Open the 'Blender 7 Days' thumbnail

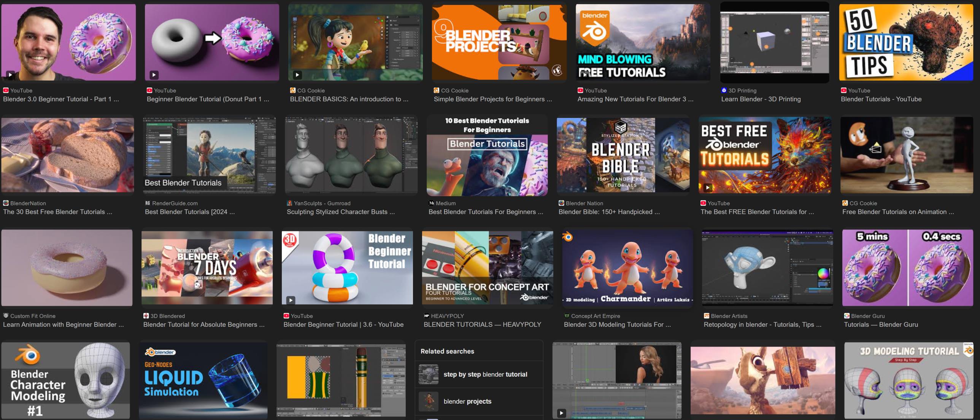207,267
